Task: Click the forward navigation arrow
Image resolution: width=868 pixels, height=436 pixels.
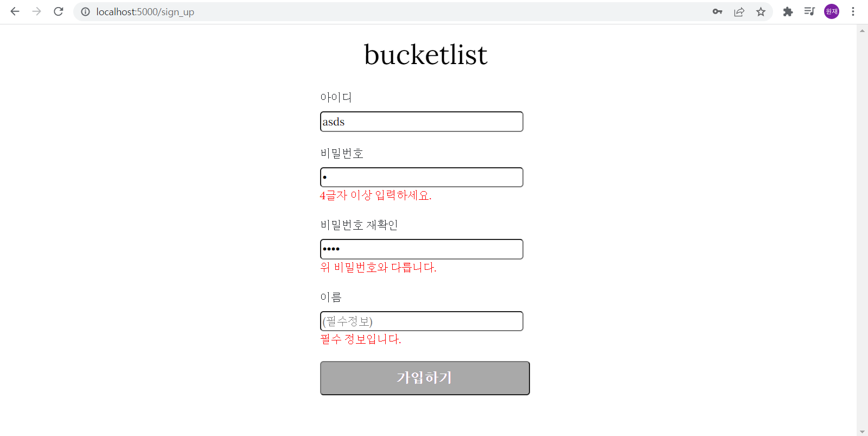Action: click(36, 11)
